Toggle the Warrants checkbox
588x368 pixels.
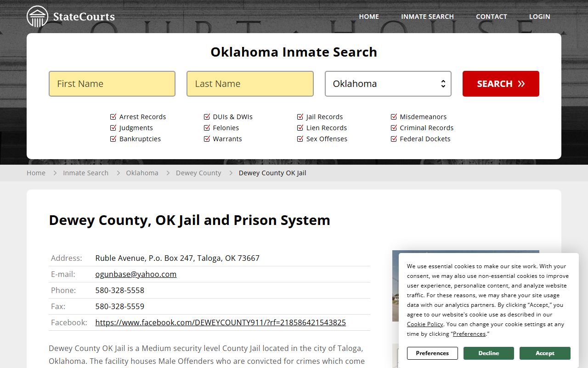point(207,139)
